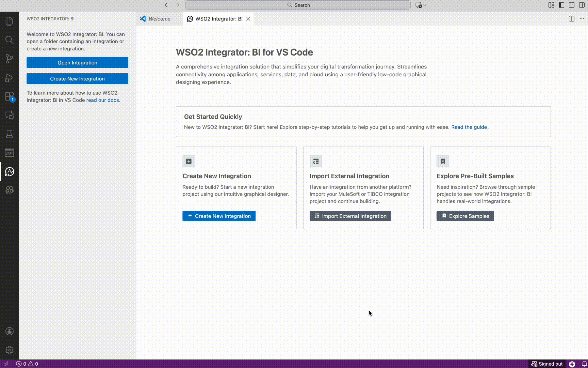588x368 pixels.
Task: Open the Read the guide link
Action: pos(469,127)
